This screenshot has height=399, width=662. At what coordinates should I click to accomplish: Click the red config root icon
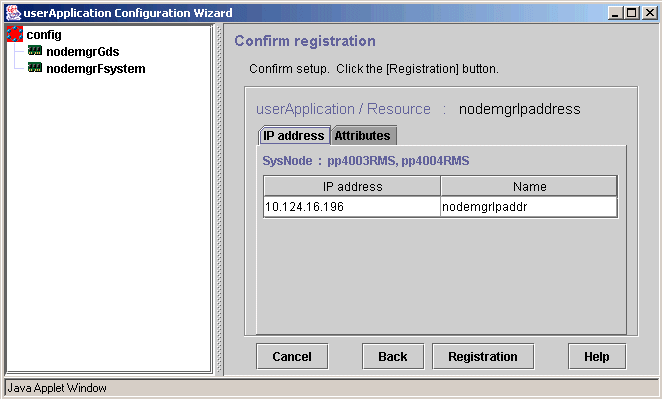15,34
